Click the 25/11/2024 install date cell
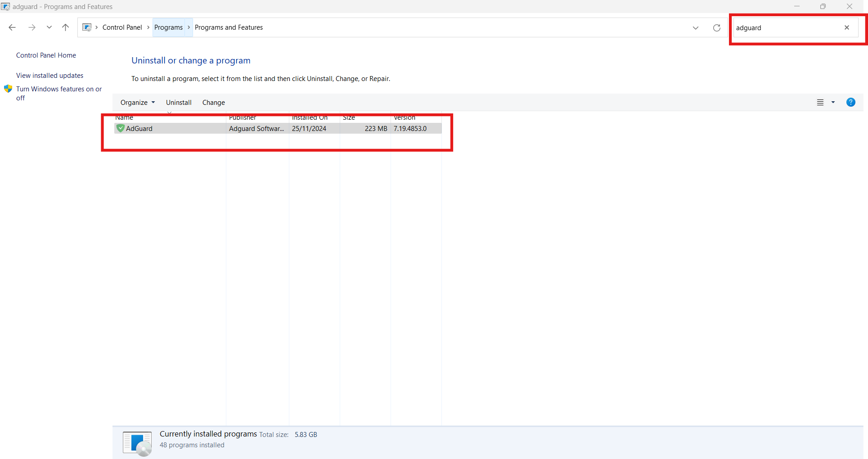Screen dimensions: 868x459 pyautogui.click(x=309, y=129)
